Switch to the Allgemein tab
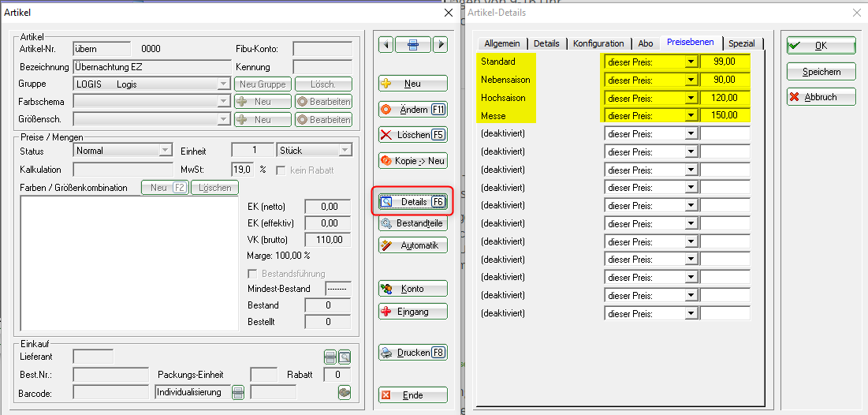Viewport: 868px width, 415px height. pyautogui.click(x=502, y=43)
